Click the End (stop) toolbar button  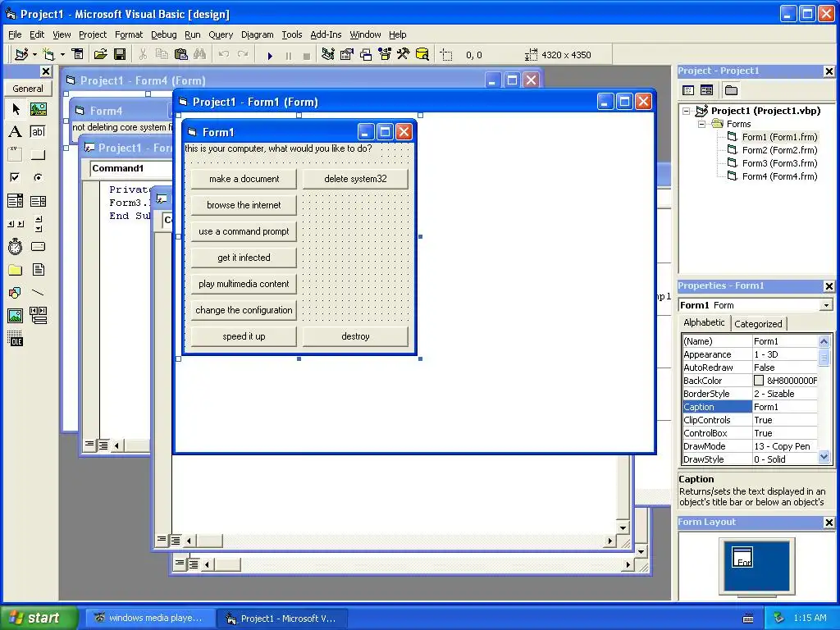tap(307, 56)
